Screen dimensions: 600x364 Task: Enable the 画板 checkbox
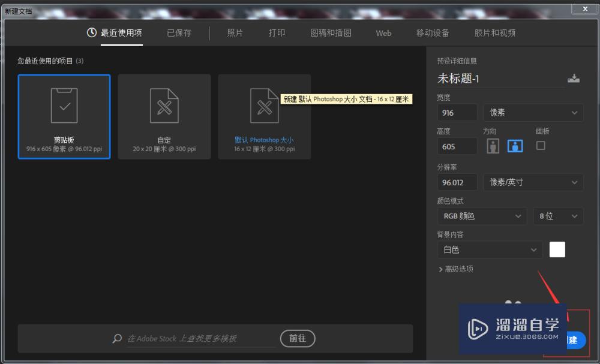(541, 145)
